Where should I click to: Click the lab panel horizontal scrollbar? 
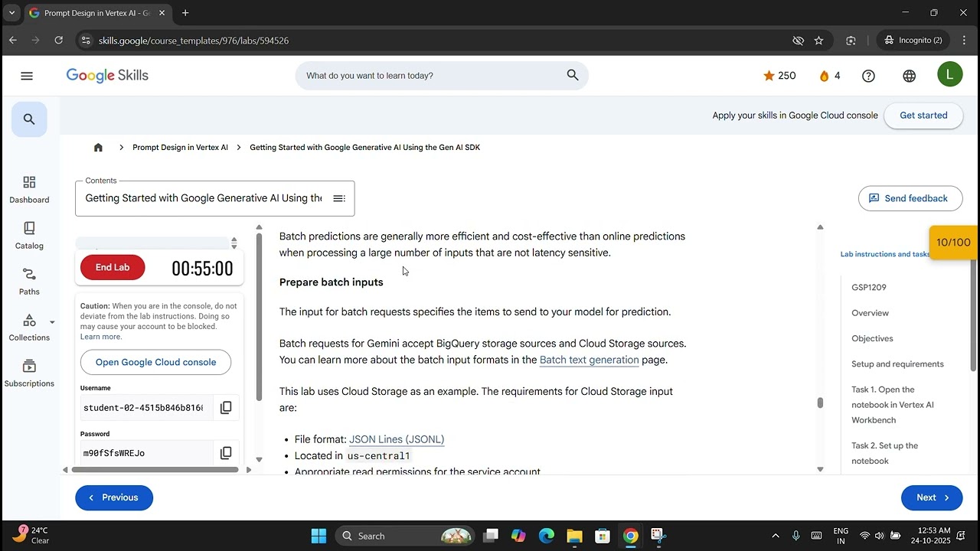[155, 469]
